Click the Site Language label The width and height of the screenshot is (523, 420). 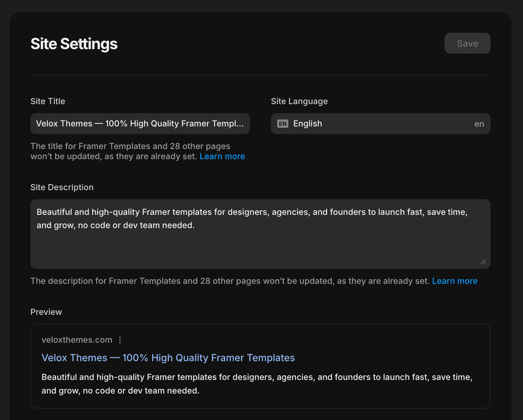coord(299,101)
